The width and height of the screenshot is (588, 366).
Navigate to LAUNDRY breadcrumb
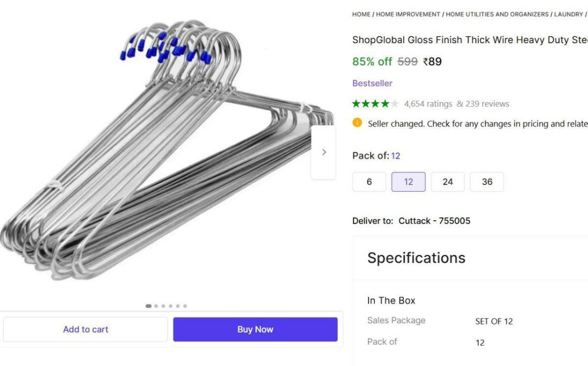[x=568, y=14]
